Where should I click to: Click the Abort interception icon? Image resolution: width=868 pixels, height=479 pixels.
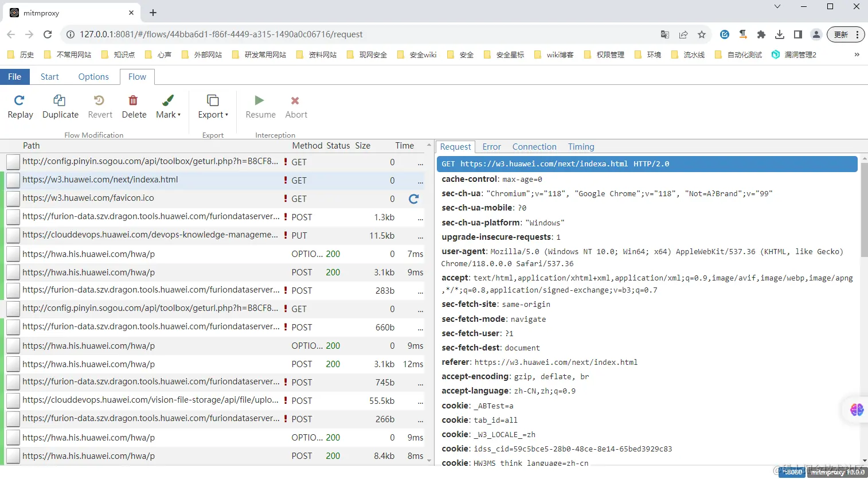[295, 101]
